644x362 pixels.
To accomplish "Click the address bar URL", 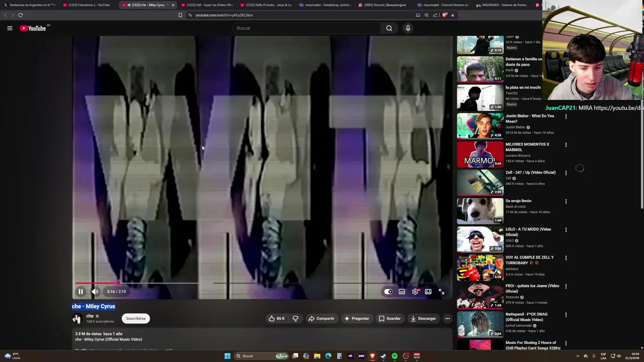I will coord(224,15).
